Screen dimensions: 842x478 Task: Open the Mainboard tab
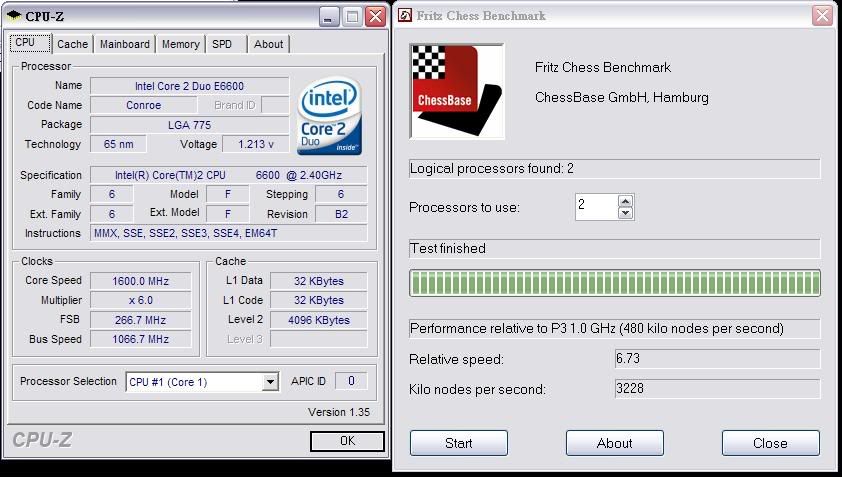125,44
